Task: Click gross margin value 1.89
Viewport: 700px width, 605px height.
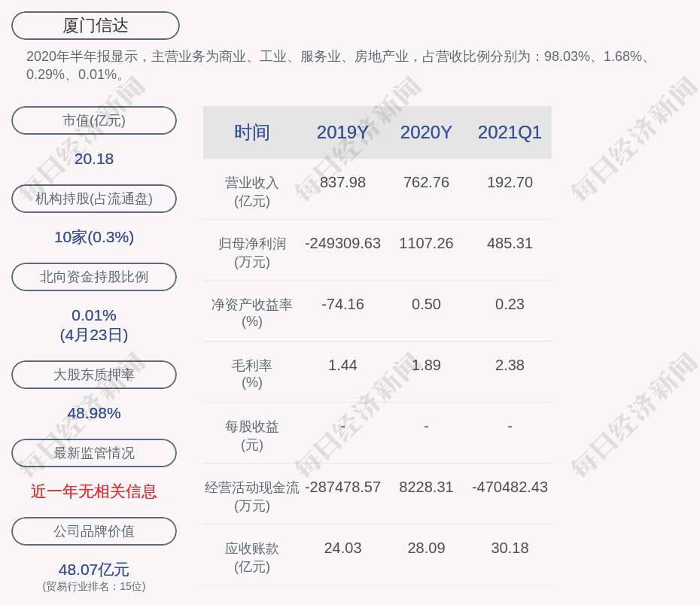Action: (x=426, y=366)
